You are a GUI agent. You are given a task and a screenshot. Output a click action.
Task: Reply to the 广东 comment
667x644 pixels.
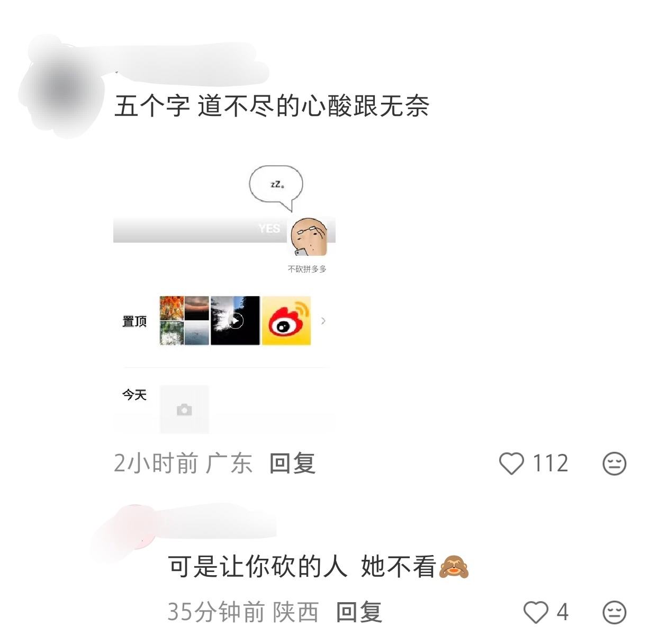(293, 463)
